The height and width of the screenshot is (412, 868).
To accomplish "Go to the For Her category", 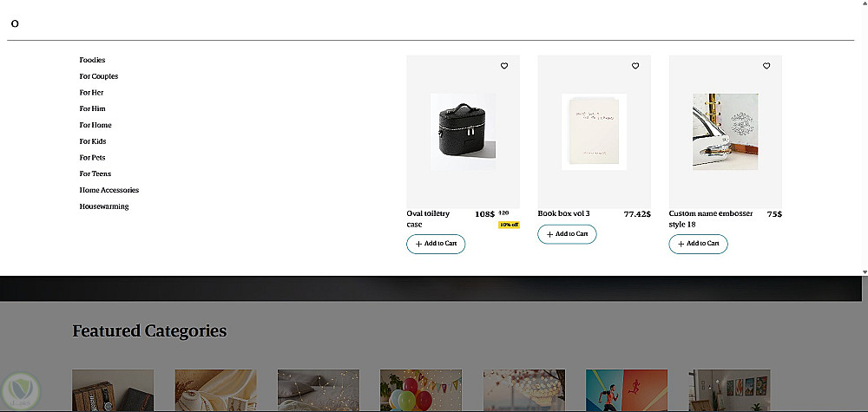I will (91, 93).
